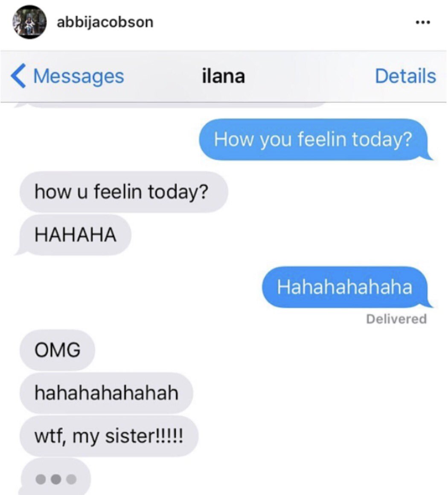This screenshot has height=495, width=448.
Task: Open the abbijacobson profile picture
Action: click(29, 22)
